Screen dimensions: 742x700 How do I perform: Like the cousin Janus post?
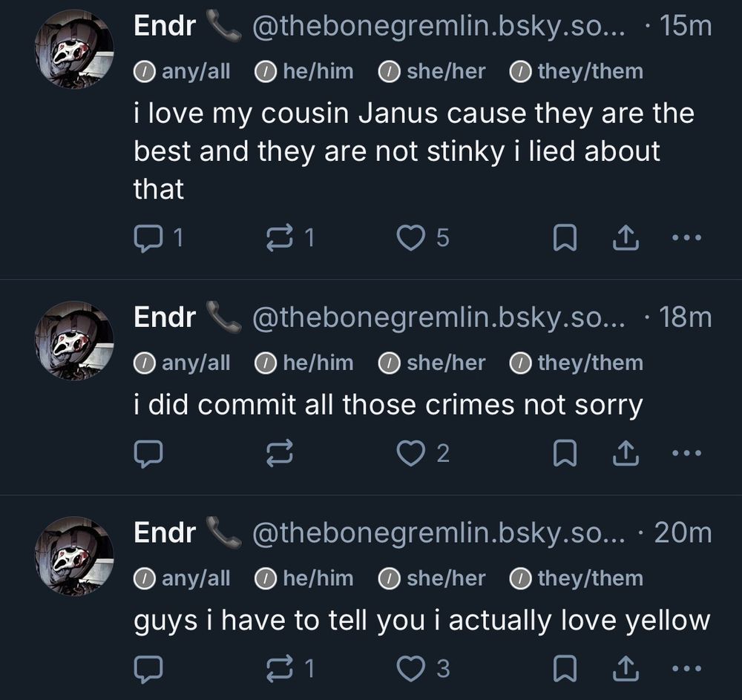tap(410, 237)
